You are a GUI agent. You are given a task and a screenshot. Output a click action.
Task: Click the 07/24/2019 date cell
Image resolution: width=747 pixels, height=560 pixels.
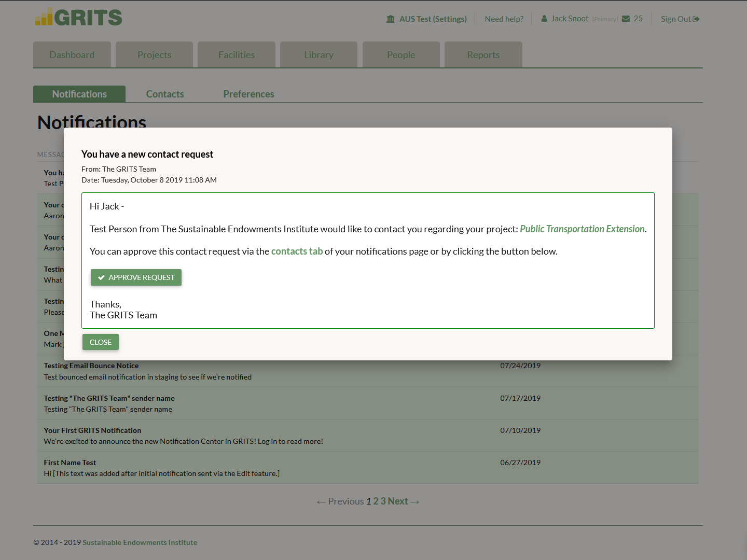click(520, 366)
